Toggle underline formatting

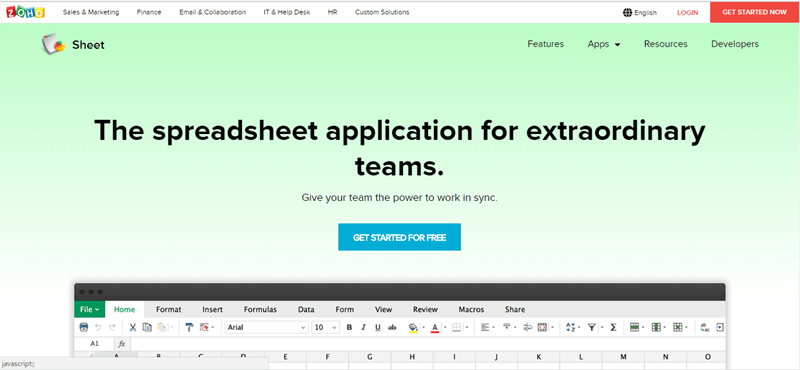click(378, 328)
